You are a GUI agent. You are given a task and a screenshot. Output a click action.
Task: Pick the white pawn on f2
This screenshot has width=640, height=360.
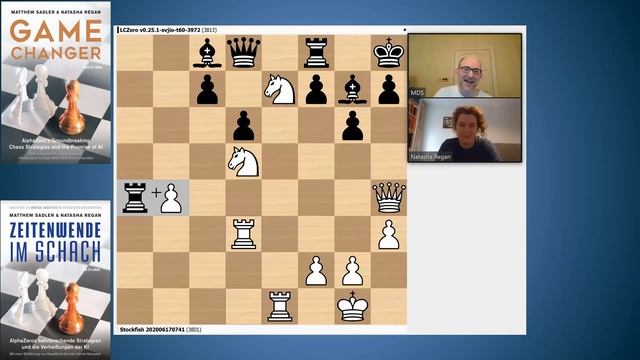coord(316,271)
